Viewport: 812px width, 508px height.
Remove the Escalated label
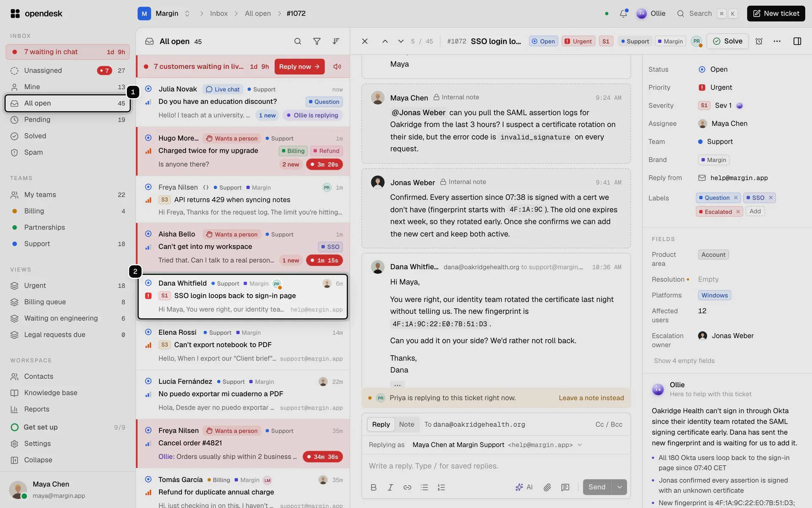pos(738,212)
